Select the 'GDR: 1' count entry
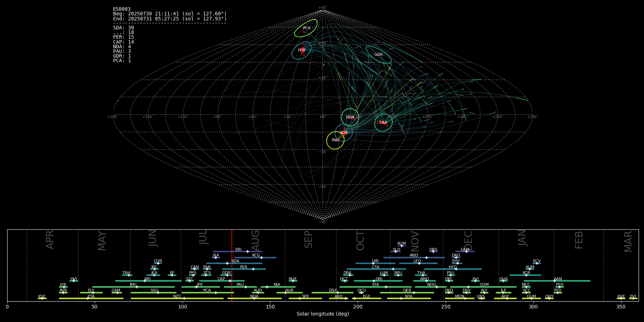 tap(122, 56)
